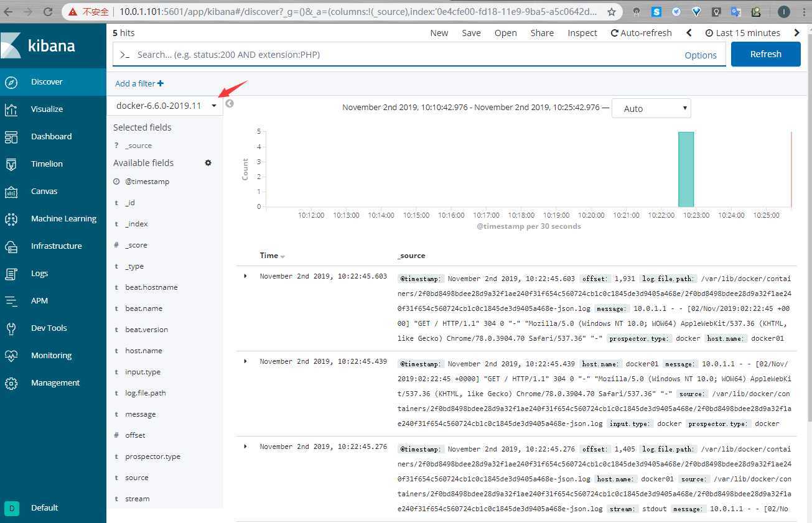Screen dimensions: 812x523
Task: Select the _index field
Action: [x=136, y=223]
